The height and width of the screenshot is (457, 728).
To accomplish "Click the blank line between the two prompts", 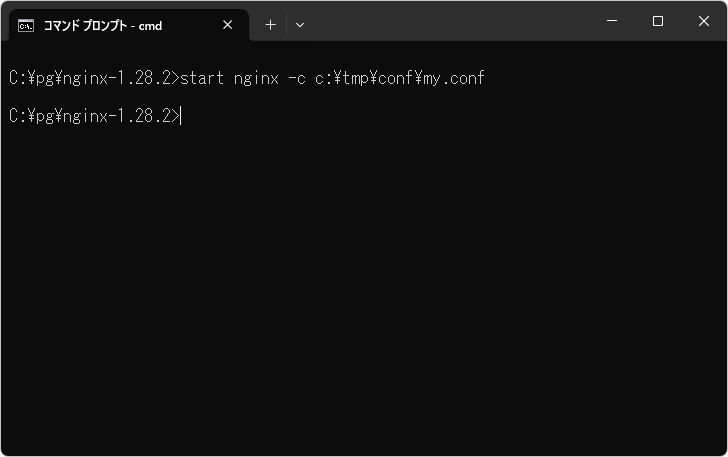I will tap(300, 97).
